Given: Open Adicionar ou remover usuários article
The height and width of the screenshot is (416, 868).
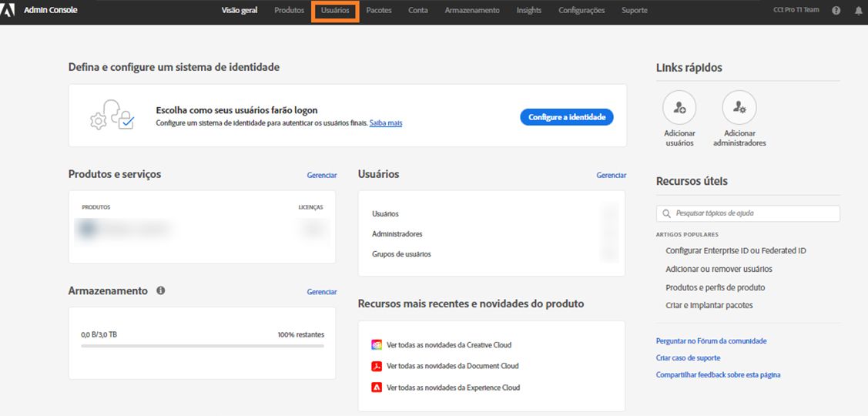Looking at the screenshot, I should tap(719, 269).
